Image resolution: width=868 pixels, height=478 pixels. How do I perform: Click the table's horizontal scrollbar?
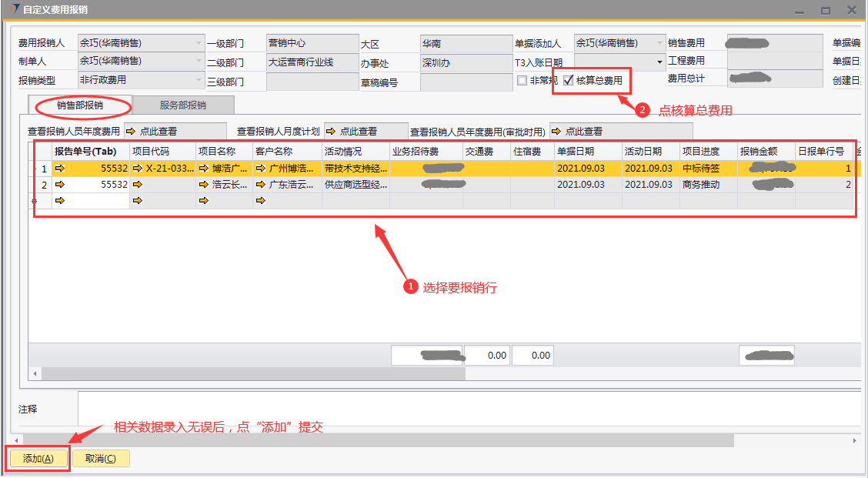coord(254,374)
